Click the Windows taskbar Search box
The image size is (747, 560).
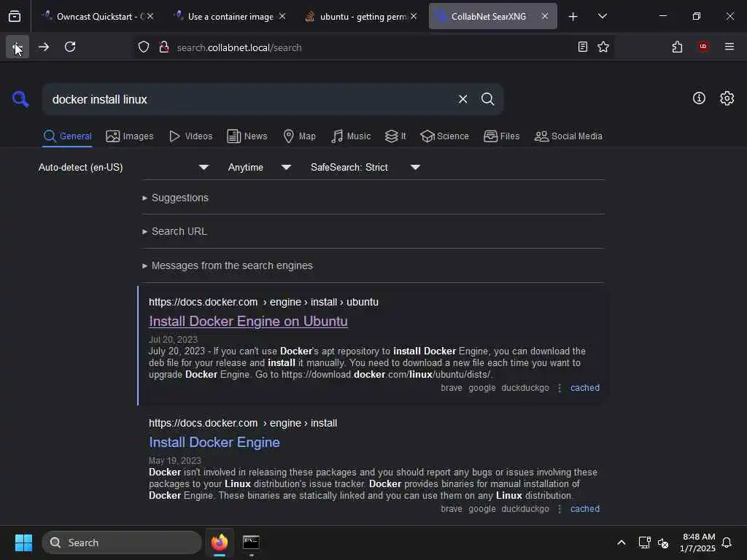(x=122, y=542)
